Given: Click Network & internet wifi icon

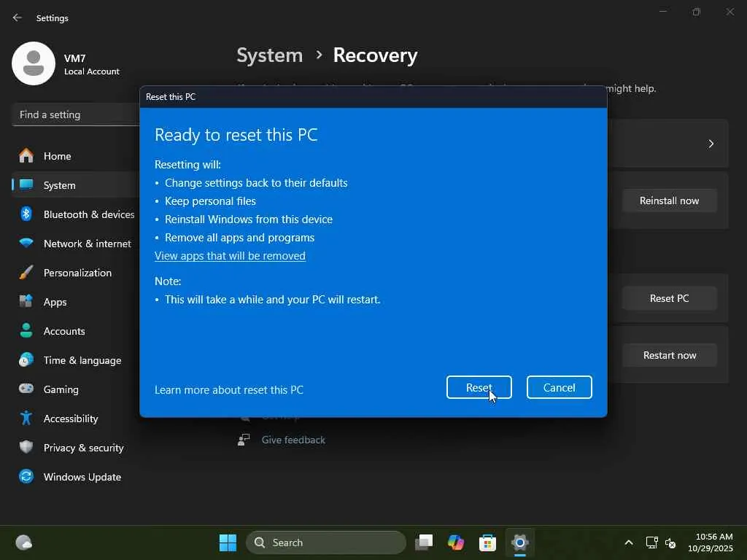Looking at the screenshot, I should 26,244.
